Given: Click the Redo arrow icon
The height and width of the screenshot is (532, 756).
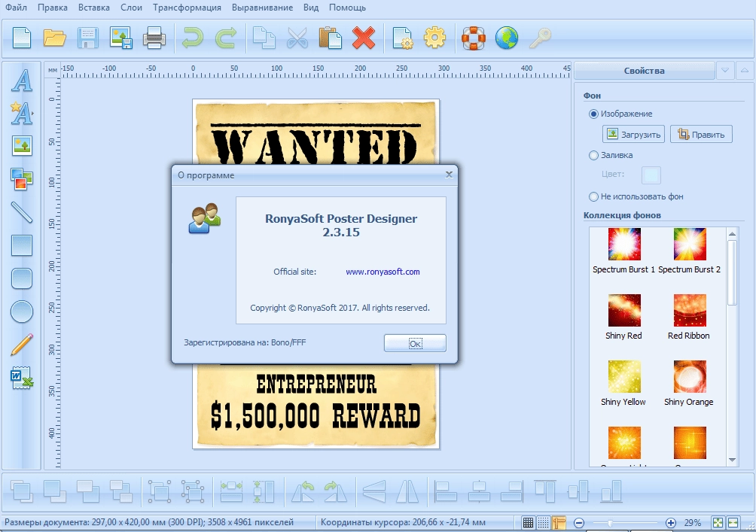Looking at the screenshot, I should (x=226, y=38).
